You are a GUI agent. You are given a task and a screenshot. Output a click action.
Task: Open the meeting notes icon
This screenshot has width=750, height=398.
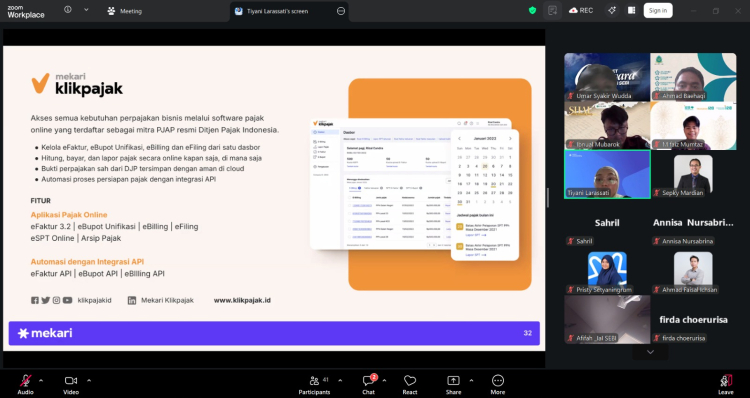[552, 11]
